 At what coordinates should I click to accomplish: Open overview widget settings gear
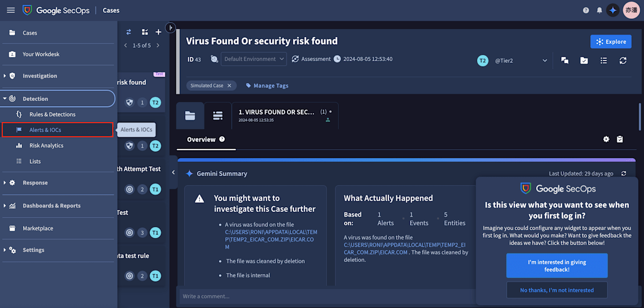click(606, 140)
